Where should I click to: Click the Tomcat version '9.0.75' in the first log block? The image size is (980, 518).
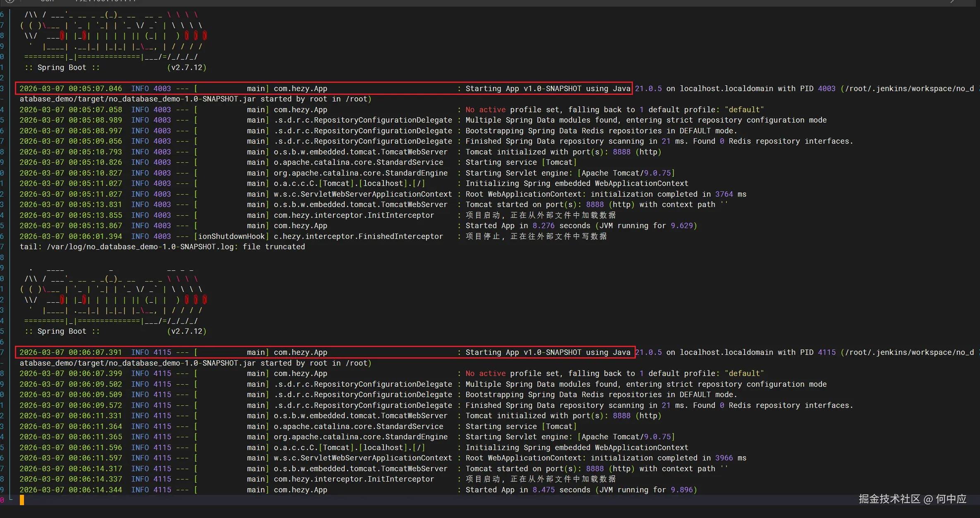(657, 173)
